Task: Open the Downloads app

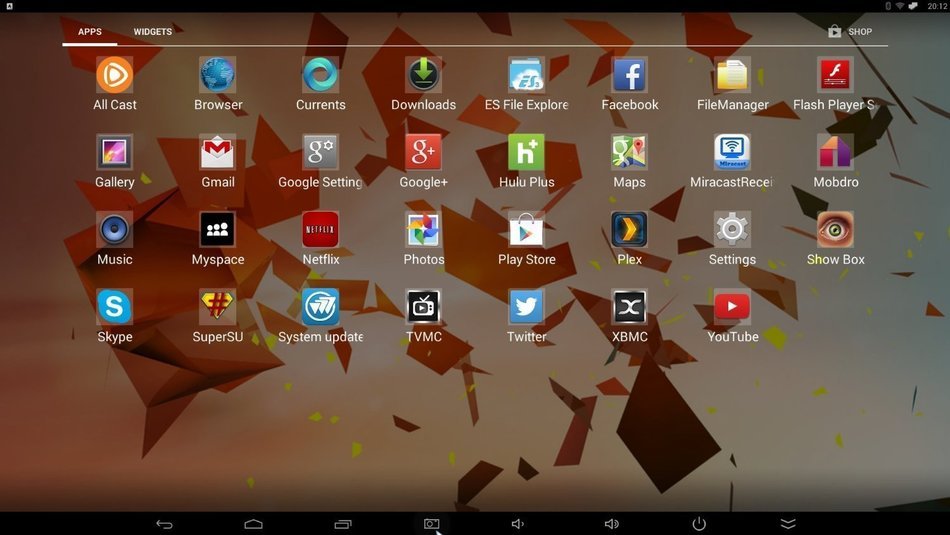Action: tap(424, 75)
